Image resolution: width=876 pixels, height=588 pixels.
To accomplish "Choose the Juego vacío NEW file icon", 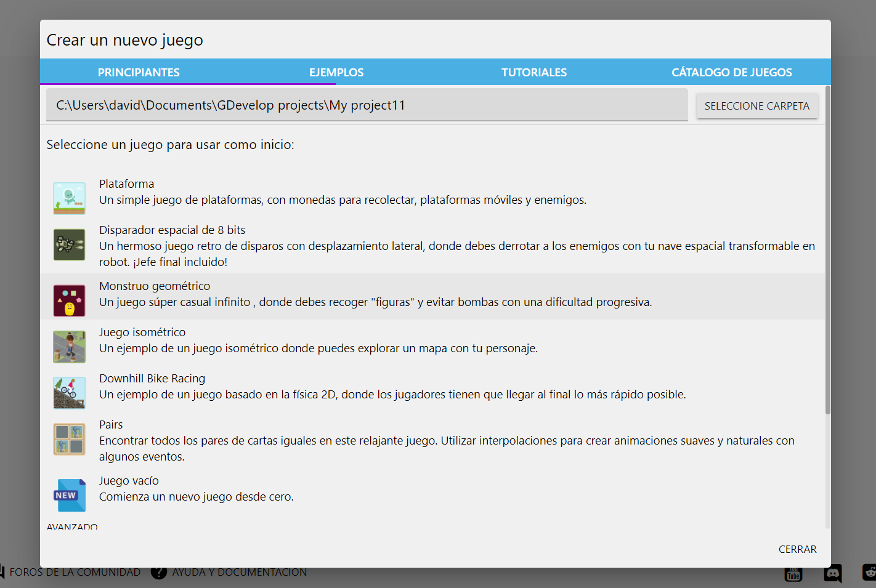I will (69, 495).
